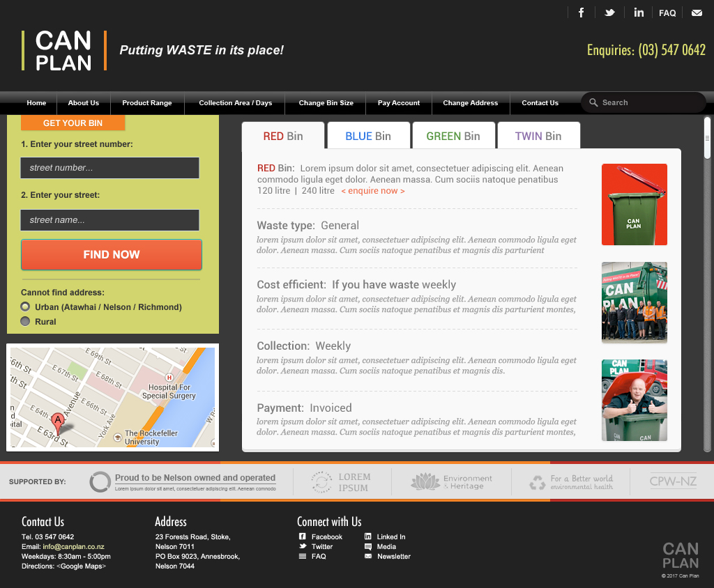Click the CPW-NZ sponsor logo
This screenshot has width=714, height=588.
[673, 481]
